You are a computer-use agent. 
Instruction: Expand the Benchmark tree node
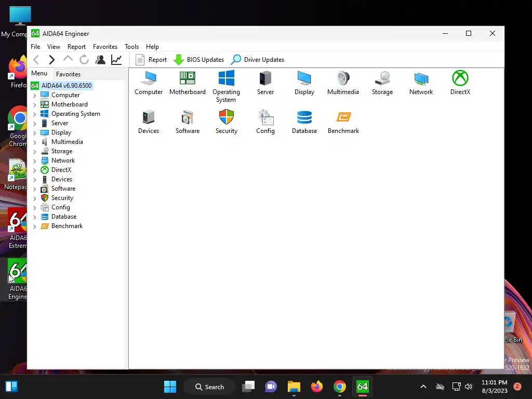[35, 227]
